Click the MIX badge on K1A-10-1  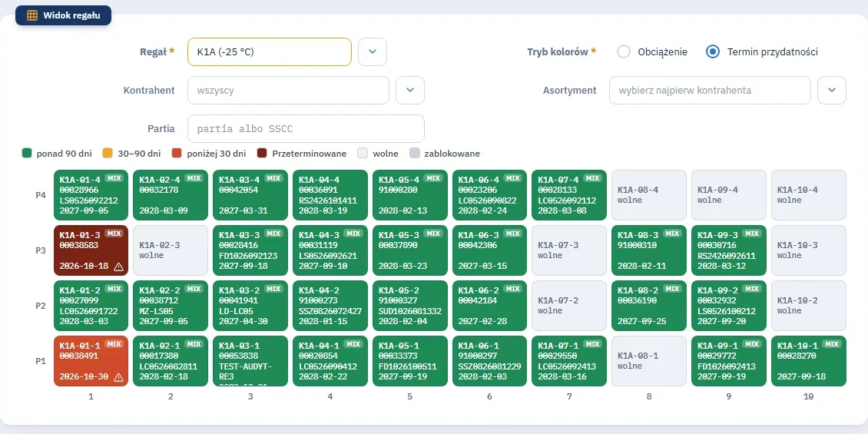pyautogui.click(x=831, y=344)
